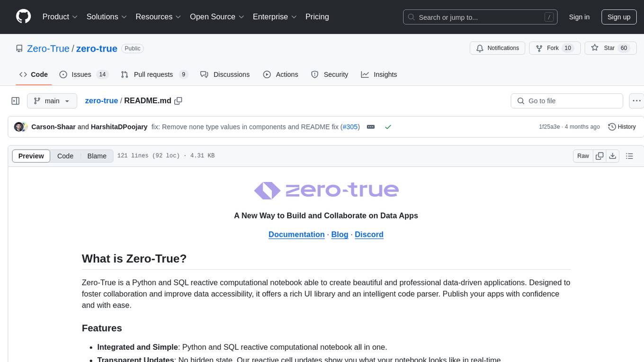
Task: View the commit checks status checkmark
Action: point(388,127)
